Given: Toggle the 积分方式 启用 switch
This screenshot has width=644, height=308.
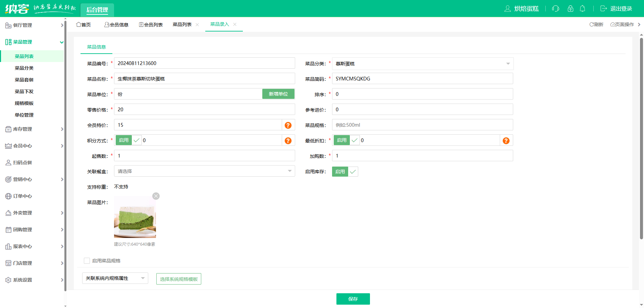Looking at the screenshot, I should tap(128, 140).
